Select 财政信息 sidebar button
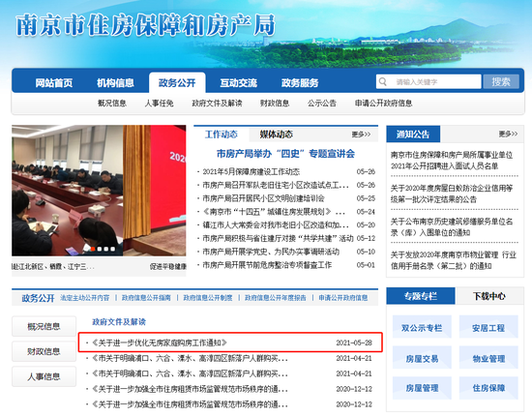The image size is (532, 417). coord(44,351)
